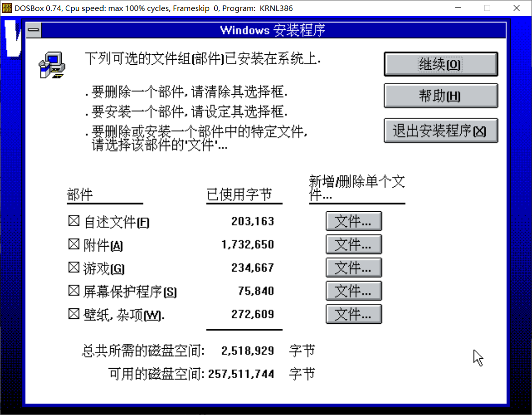Click the 总共所需的磁盘空间 label
The image size is (532, 415).
[x=143, y=351]
